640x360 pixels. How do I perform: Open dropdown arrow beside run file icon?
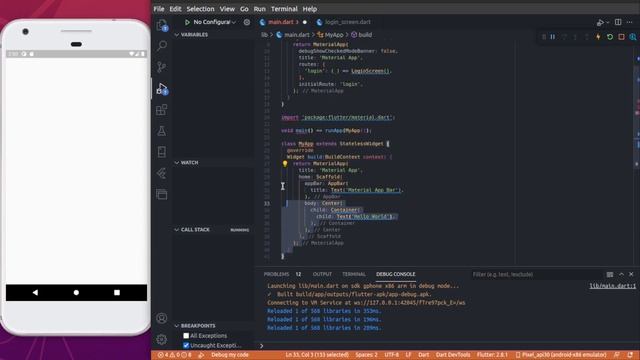click(607, 22)
